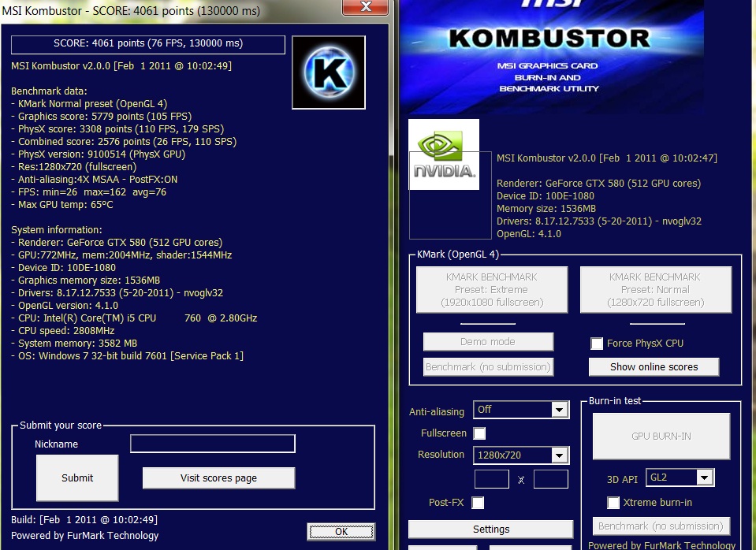Open the Visit scores page button
The image size is (756, 550).
point(218,478)
